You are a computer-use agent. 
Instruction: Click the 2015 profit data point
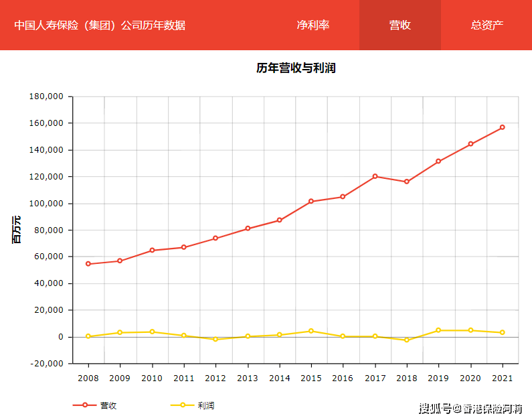[311, 331]
